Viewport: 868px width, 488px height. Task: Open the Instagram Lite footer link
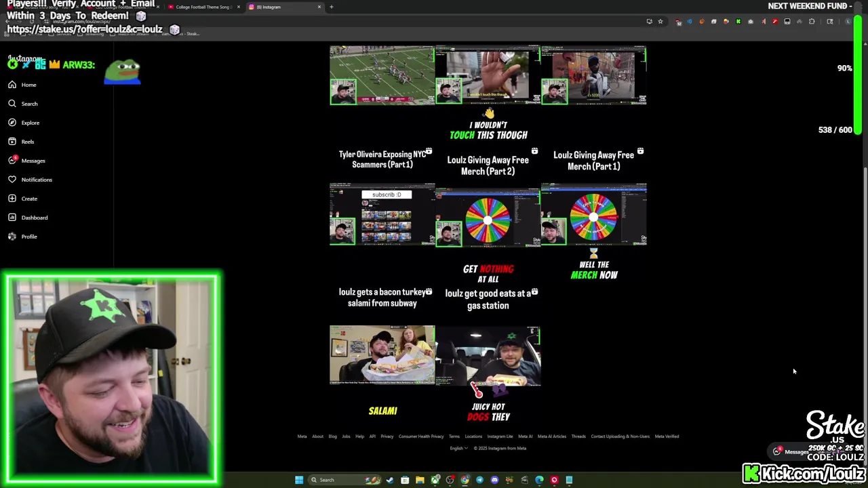pos(500,436)
